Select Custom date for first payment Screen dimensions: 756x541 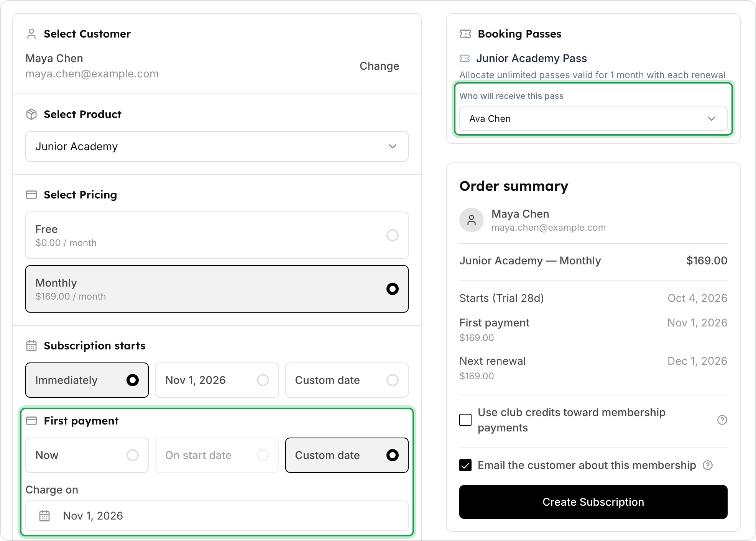point(347,455)
